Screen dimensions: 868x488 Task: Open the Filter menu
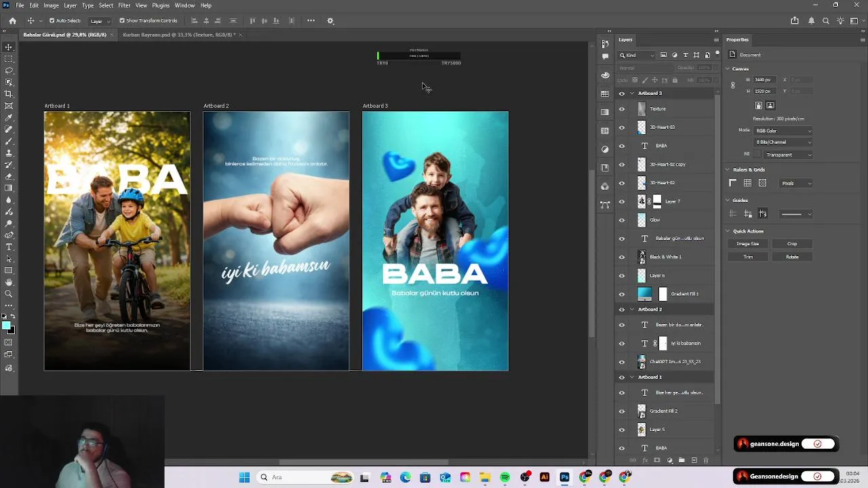point(124,5)
